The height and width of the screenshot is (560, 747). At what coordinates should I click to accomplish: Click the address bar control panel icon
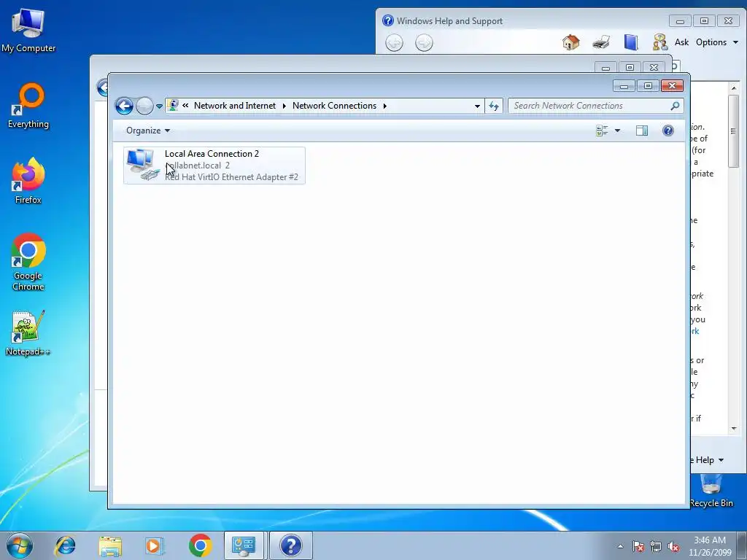pyautogui.click(x=174, y=105)
